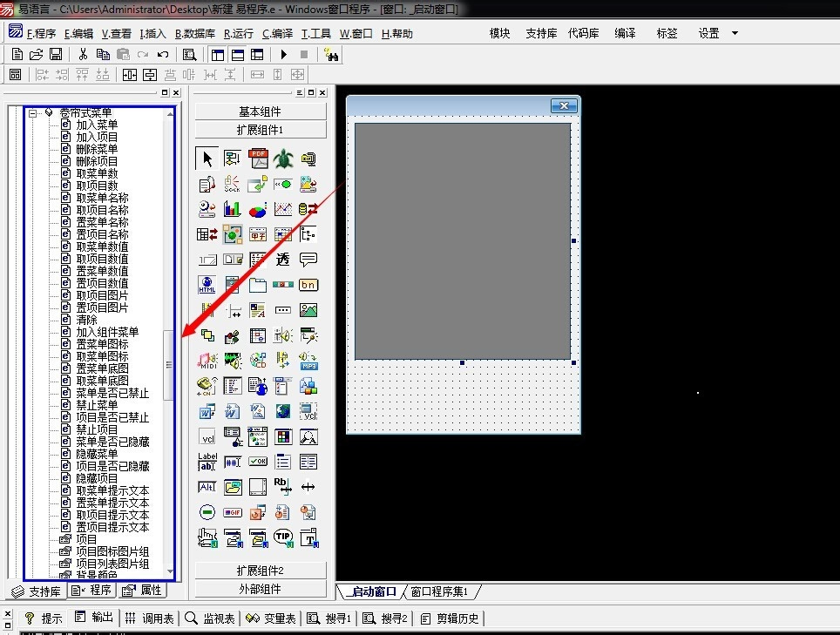This screenshot has width=840, height=635.
Task: Pick the HTML viewer component icon
Action: [x=207, y=285]
